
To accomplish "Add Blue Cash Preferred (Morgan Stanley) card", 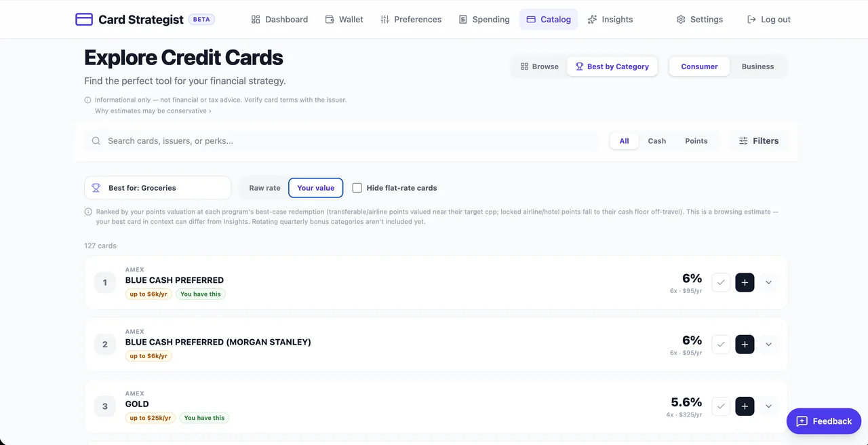I will [745, 345].
